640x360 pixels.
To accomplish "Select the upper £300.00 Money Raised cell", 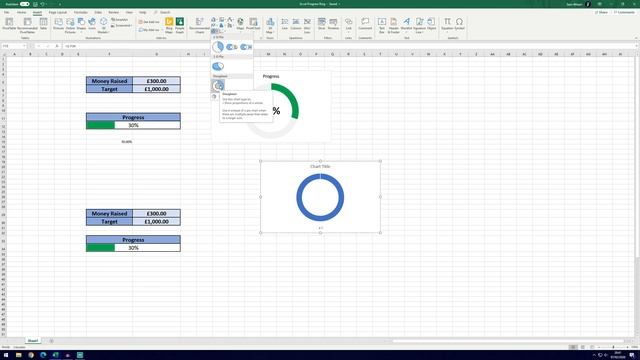I will pos(156,81).
